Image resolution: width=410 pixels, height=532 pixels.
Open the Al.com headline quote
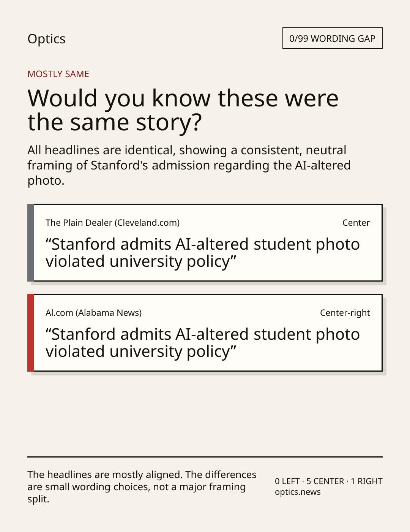[x=203, y=343]
